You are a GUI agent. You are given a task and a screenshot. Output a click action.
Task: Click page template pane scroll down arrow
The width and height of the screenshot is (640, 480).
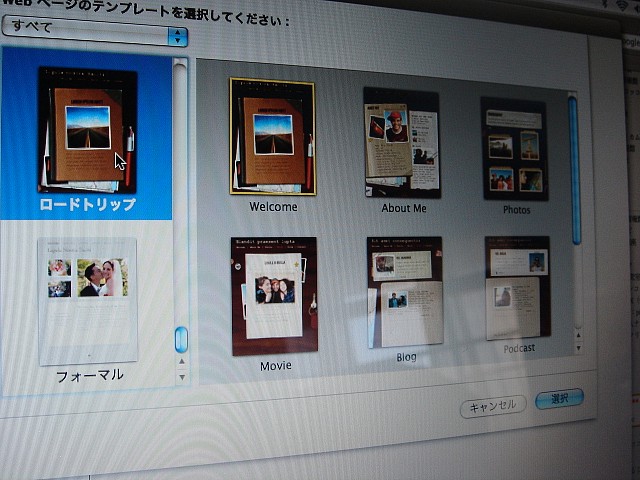point(578,347)
